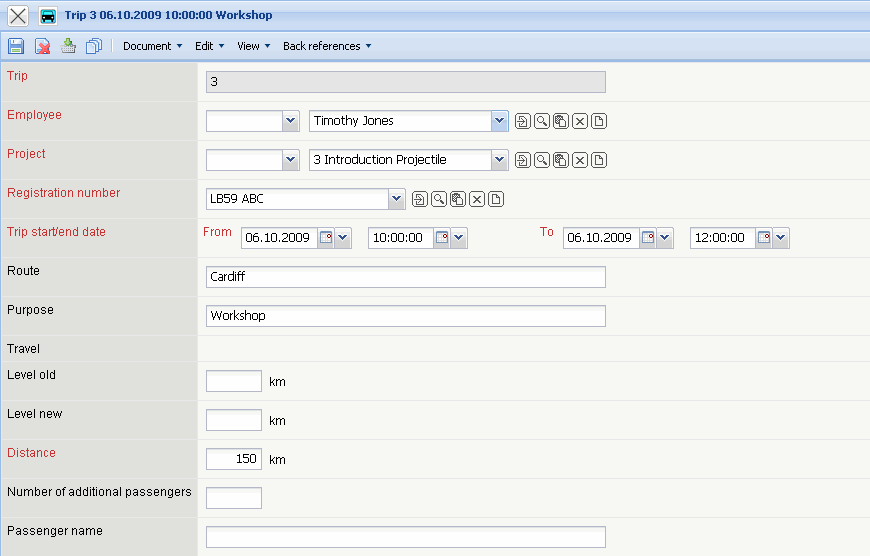
Task: Click the Route field containing Cardiff
Action: pyautogui.click(x=405, y=277)
